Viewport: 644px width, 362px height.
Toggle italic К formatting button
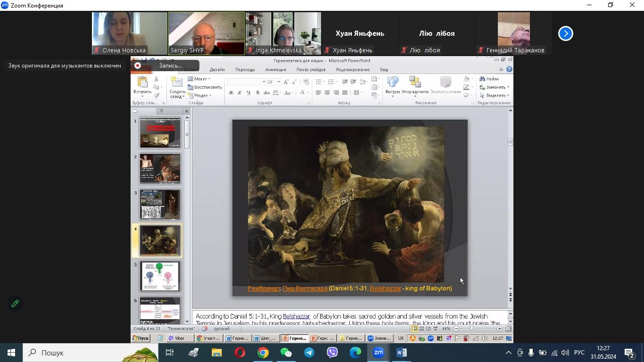(x=239, y=93)
